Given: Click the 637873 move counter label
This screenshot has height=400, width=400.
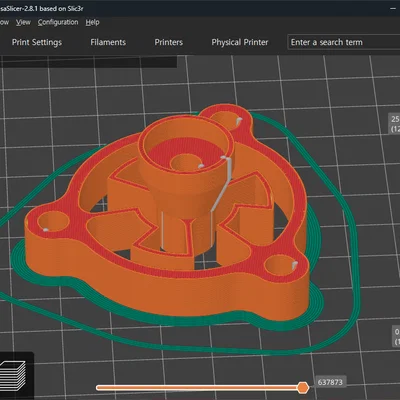Looking at the screenshot, I should click(330, 382).
